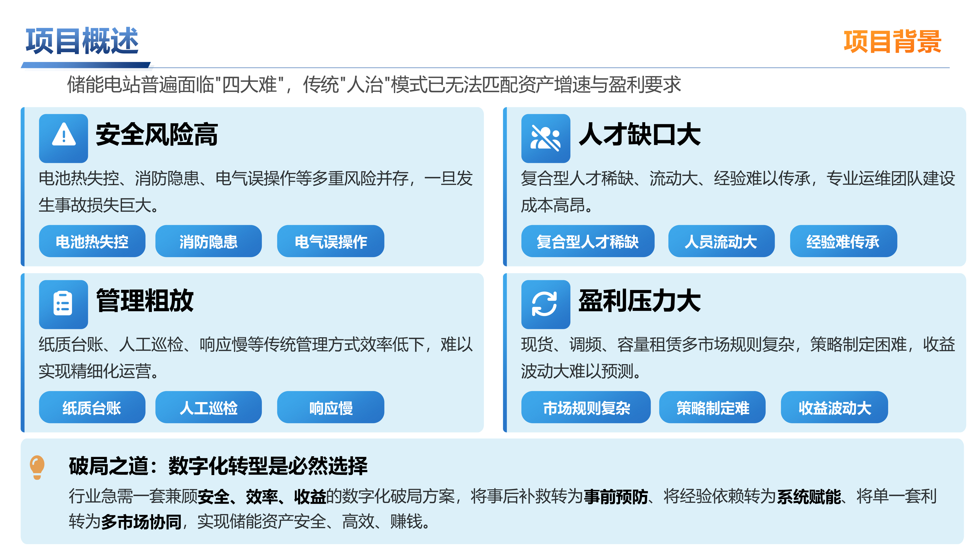This screenshot has width=980, height=551.
Task: Click the clipboard checklist icon
Action: click(x=63, y=304)
